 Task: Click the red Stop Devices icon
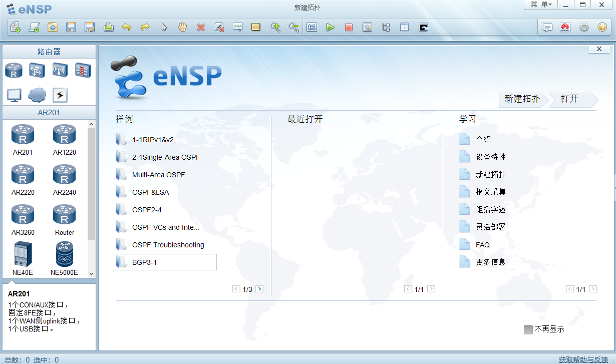pyautogui.click(x=349, y=27)
